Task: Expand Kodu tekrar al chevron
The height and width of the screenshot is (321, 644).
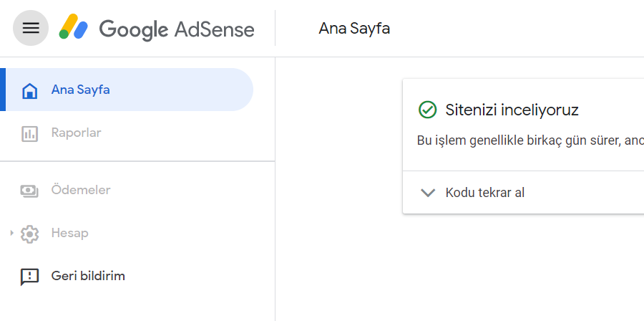Action: pos(428,192)
